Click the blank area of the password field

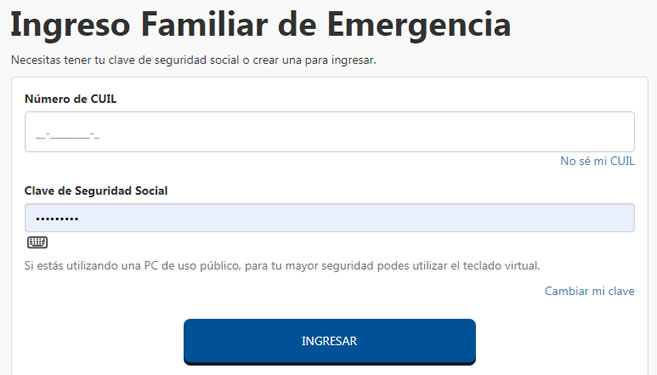[x=356, y=218]
